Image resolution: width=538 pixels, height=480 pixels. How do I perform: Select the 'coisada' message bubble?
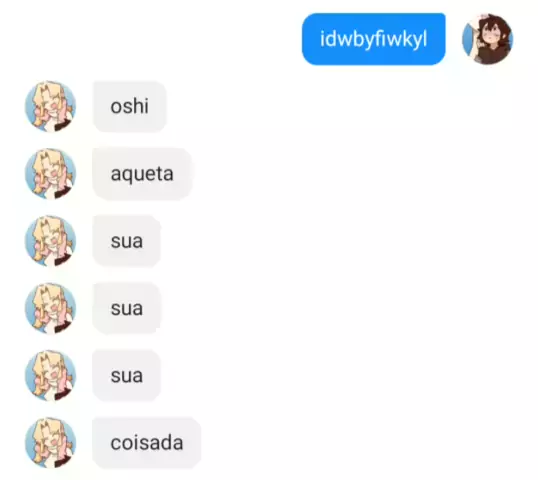[x=147, y=443]
